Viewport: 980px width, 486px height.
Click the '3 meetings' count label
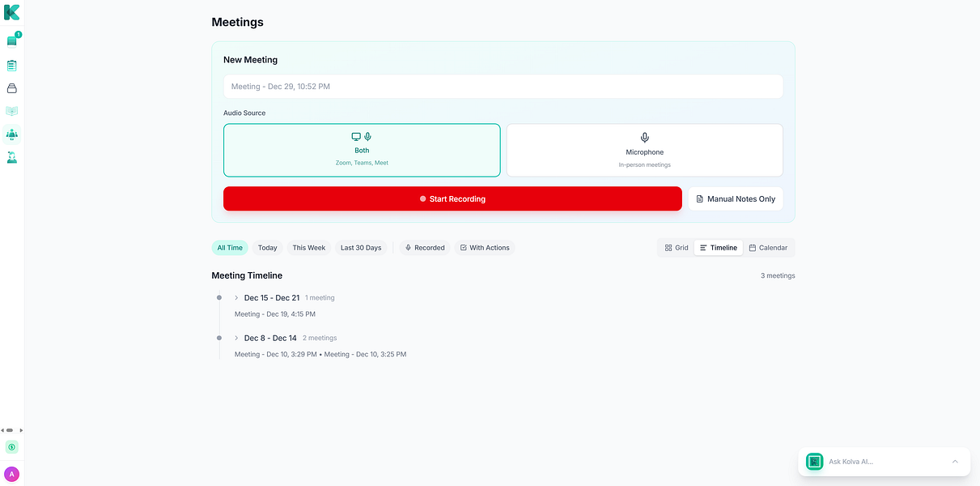[778, 275]
